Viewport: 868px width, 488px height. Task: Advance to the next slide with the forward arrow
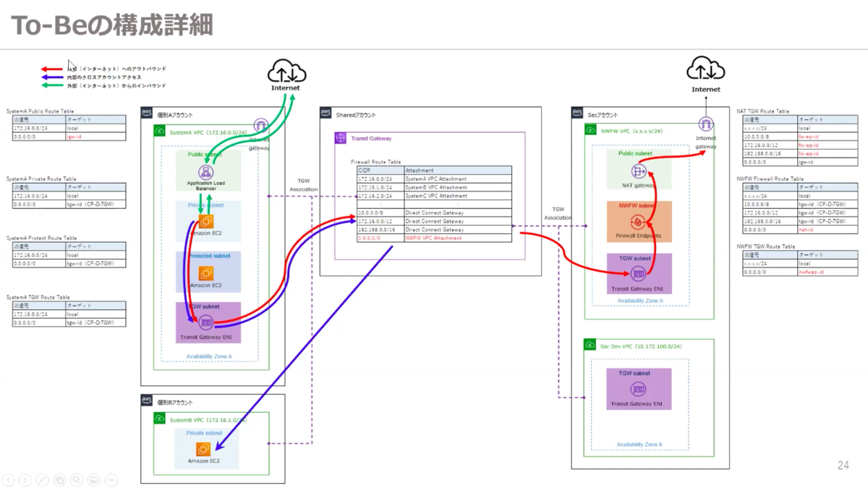[25, 479]
